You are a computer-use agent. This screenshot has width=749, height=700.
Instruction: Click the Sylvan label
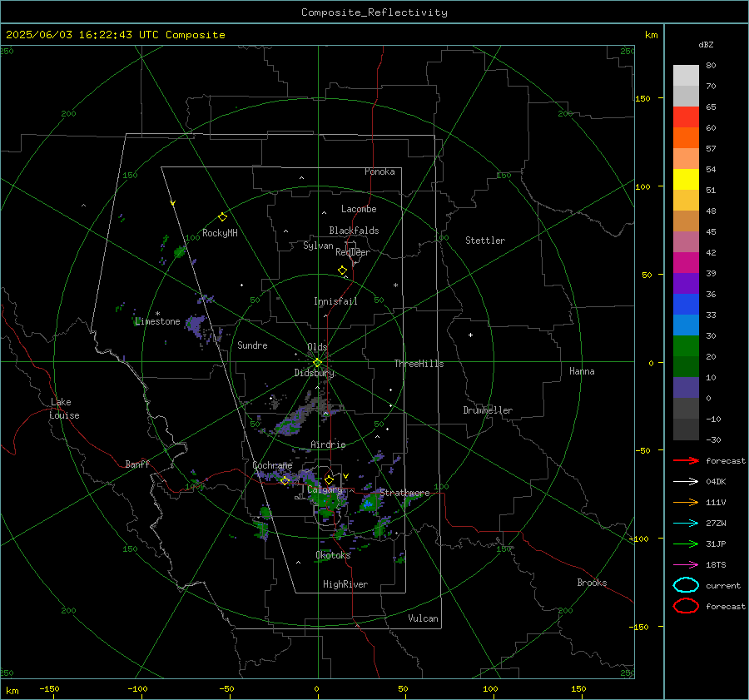pyautogui.click(x=318, y=246)
